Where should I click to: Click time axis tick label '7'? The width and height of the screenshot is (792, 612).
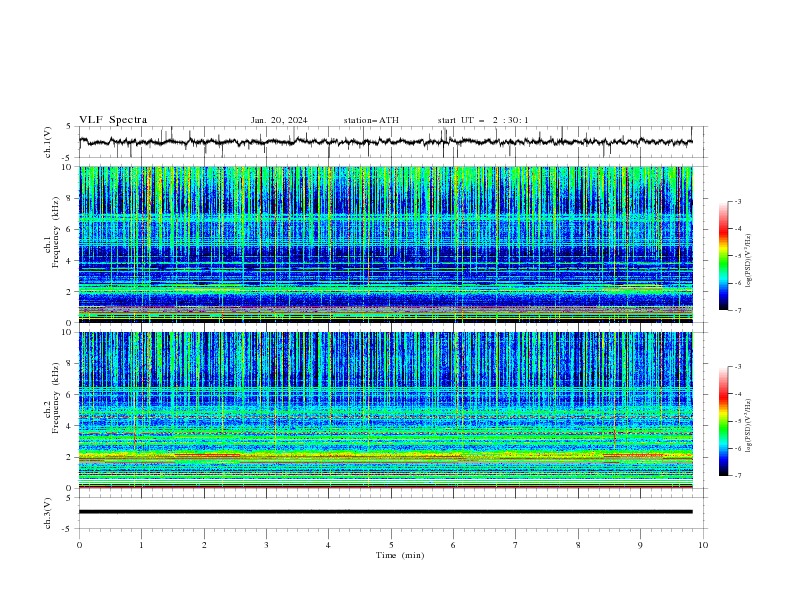tap(516, 545)
